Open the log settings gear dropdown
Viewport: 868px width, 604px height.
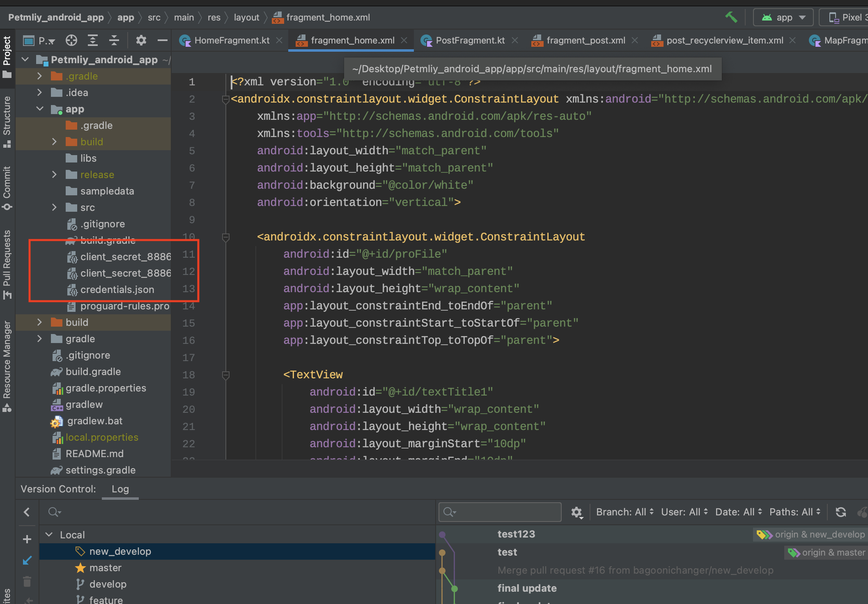(577, 512)
